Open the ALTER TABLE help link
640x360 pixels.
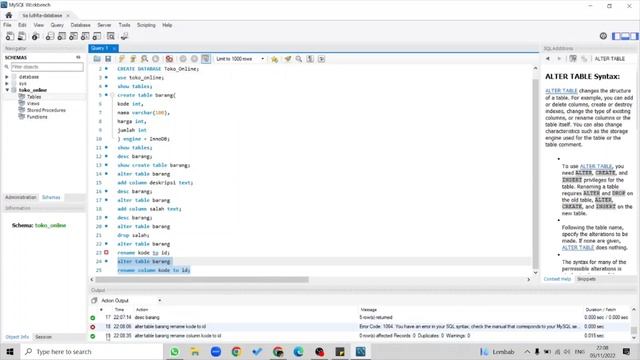click(x=561, y=91)
